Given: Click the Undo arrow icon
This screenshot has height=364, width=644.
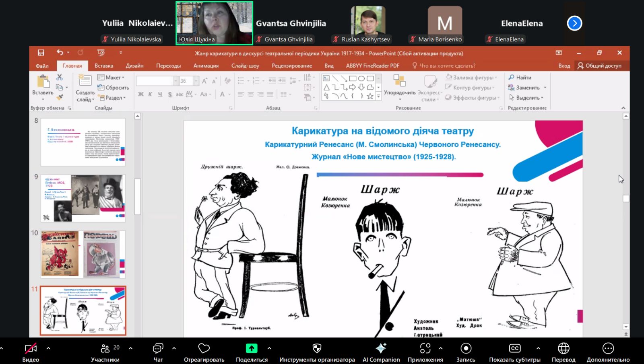Looking at the screenshot, I should [60, 52].
